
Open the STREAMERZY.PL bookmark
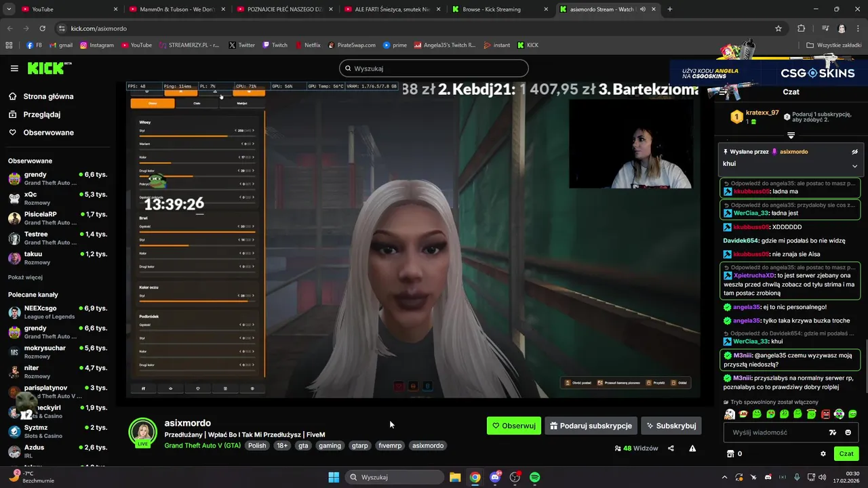(x=189, y=45)
